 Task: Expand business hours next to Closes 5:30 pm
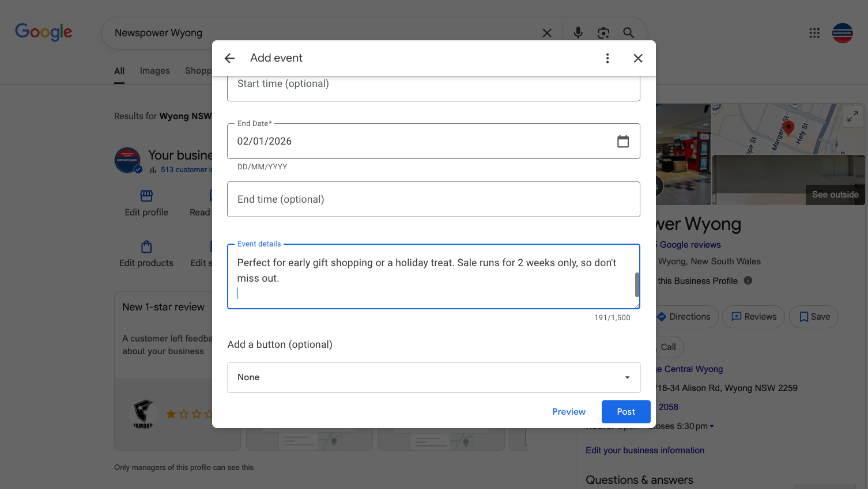(712, 426)
